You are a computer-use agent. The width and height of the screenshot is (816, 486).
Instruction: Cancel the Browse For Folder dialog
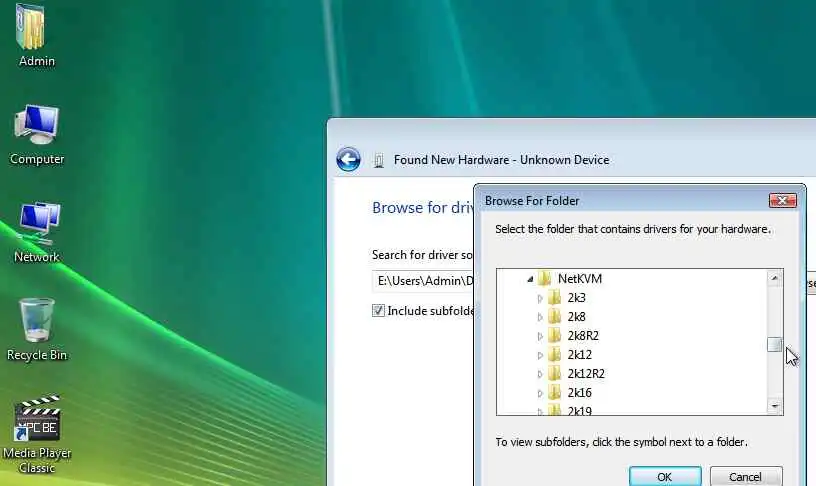[746, 476]
